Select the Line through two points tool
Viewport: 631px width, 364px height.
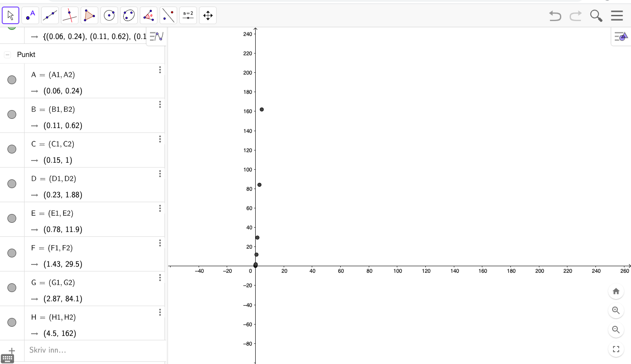[x=50, y=16]
